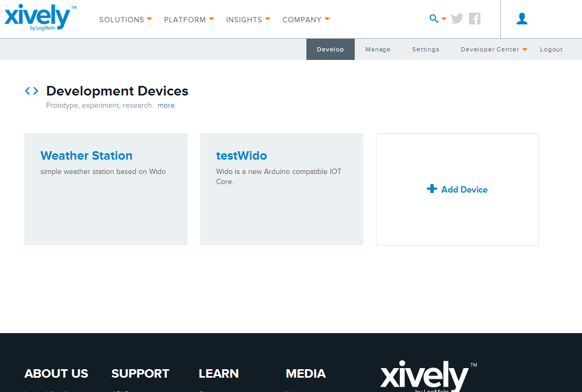Click the plus icon for Add Device
Viewport: 582px width, 392px height.
432,189
